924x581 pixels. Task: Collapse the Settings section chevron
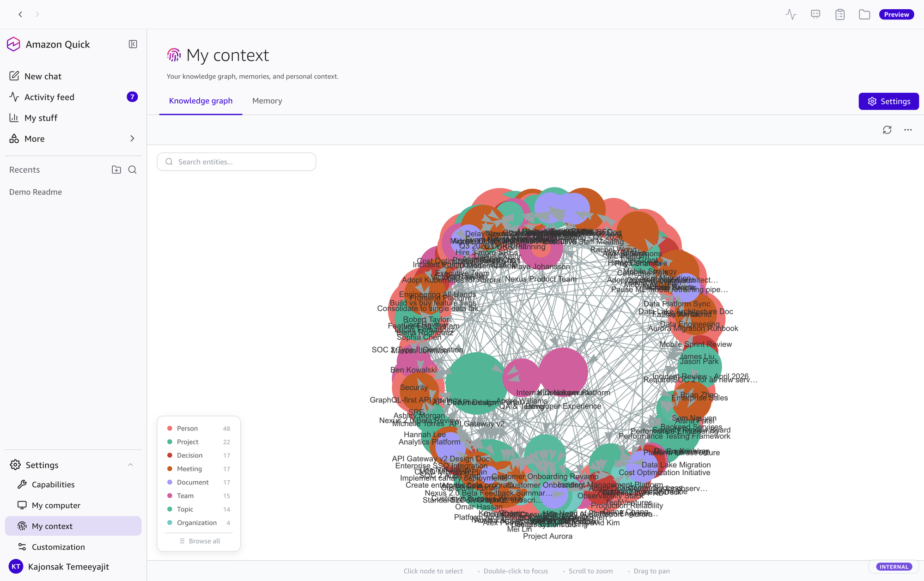pos(130,465)
